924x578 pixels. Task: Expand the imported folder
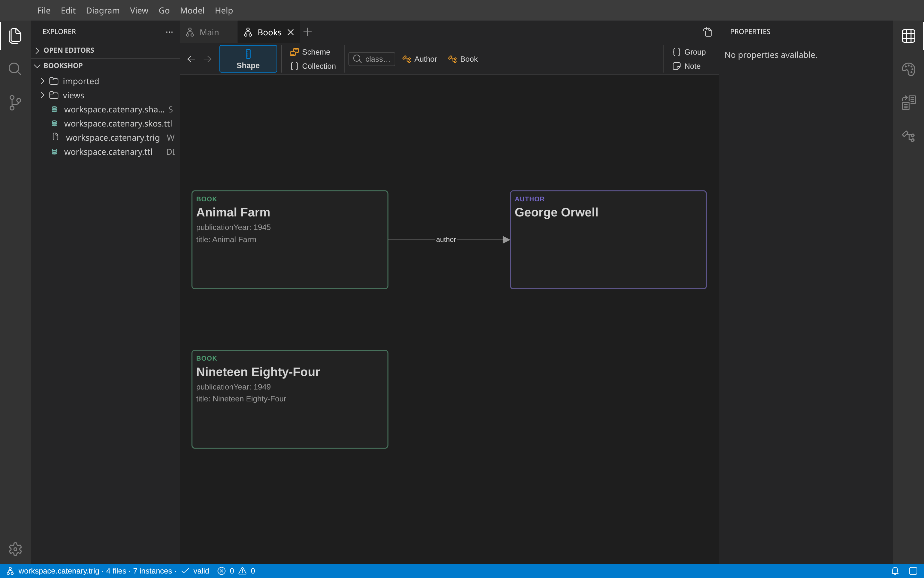coord(105,81)
